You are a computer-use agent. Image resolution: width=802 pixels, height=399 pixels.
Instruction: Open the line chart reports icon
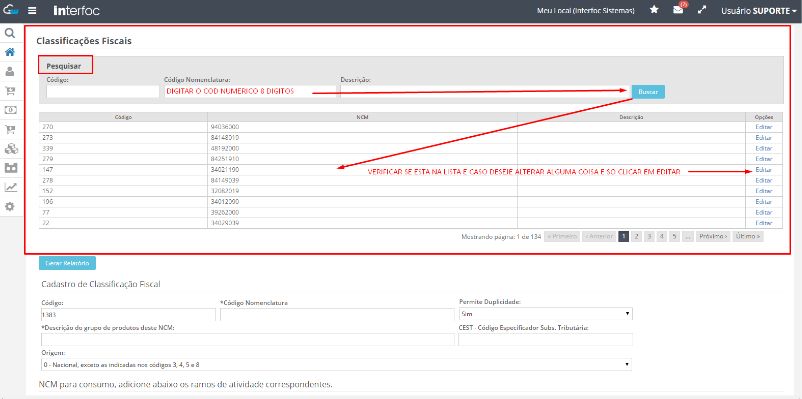click(x=10, y=187)
